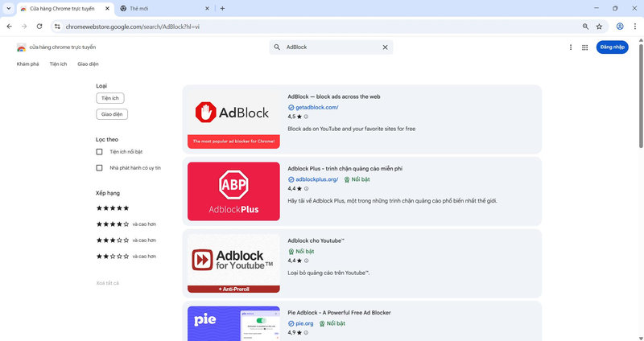Screen dimensions: 644x341
Task: Filter by two stars 'và cao hơn'
Action: pos(126,256)
